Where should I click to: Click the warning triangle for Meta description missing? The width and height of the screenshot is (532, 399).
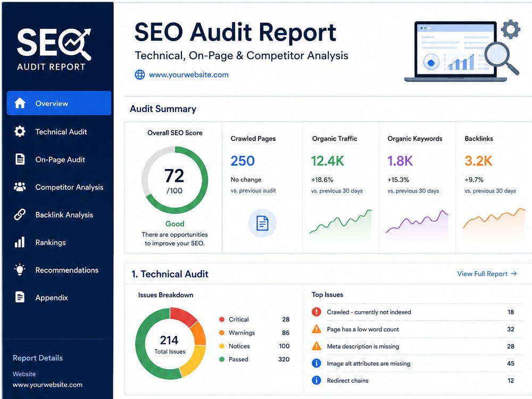[316, 346]
